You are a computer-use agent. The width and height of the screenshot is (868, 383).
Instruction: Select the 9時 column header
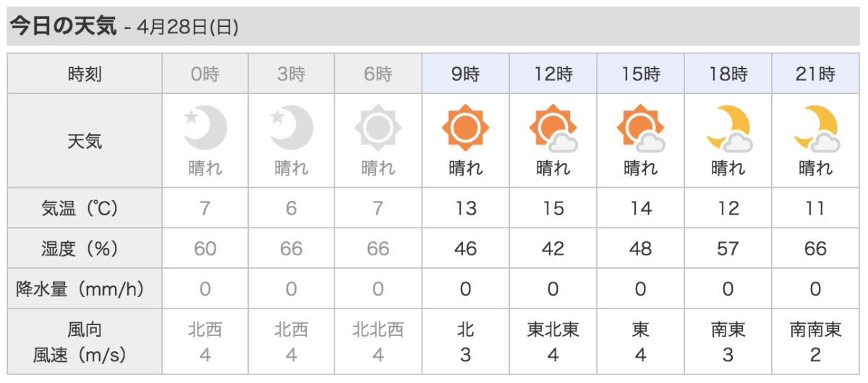466,74
